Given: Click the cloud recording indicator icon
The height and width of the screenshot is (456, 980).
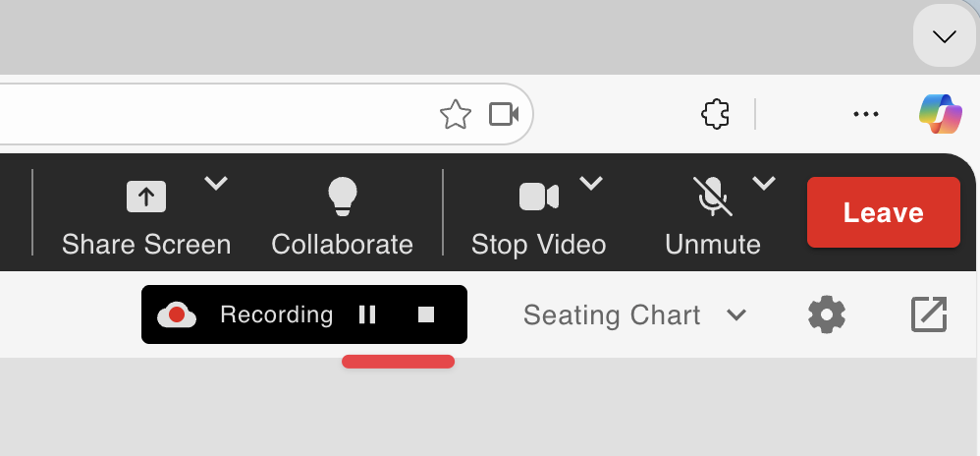Looking at the screenshot, I should (x=177, y=314).
